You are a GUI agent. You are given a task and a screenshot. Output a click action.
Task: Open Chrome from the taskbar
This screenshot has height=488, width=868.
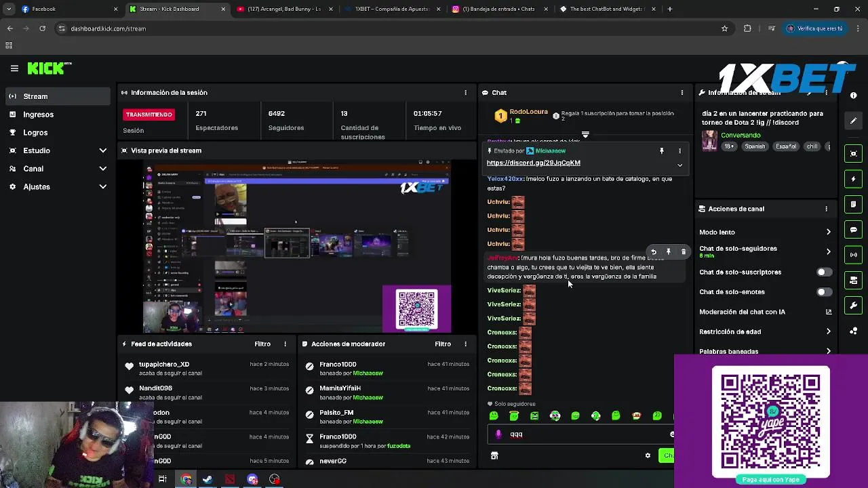[x=186, y=479]
